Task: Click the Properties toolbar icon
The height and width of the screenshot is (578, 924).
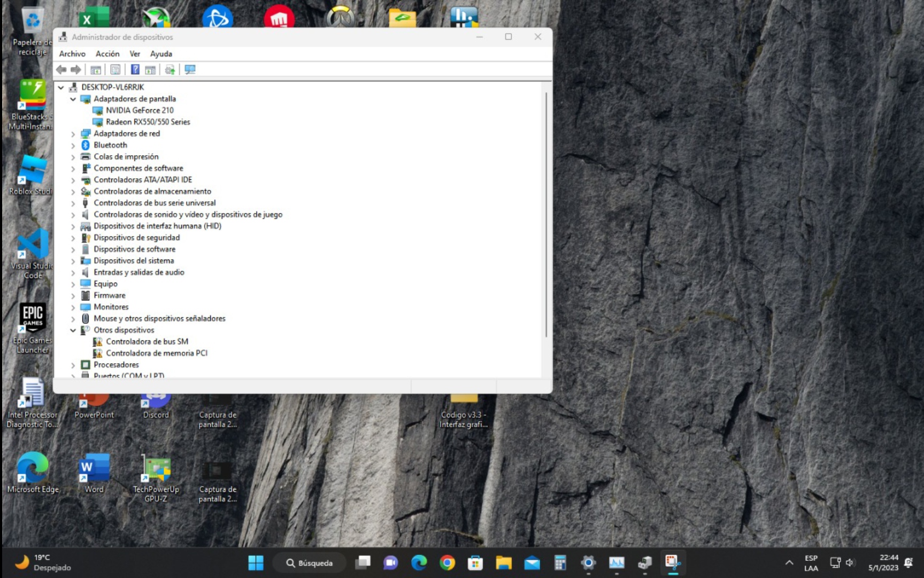Action: 115,70
